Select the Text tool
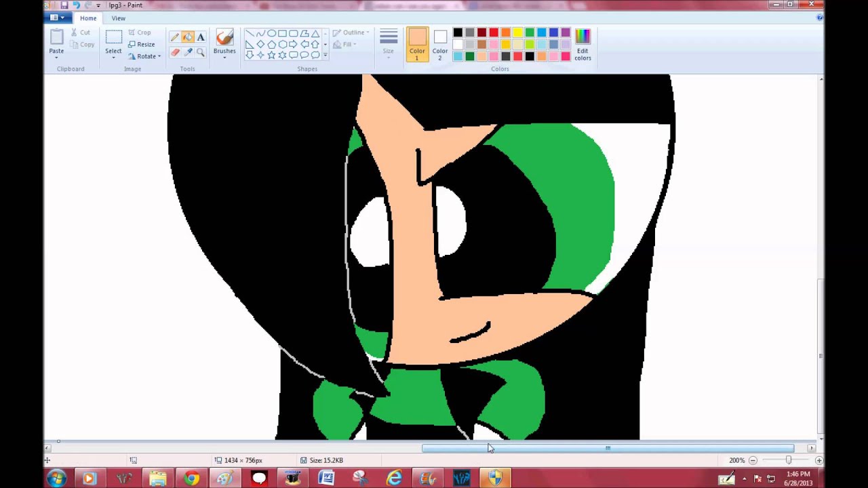Viewport: 868px width, 488px height. pos(201,37)
